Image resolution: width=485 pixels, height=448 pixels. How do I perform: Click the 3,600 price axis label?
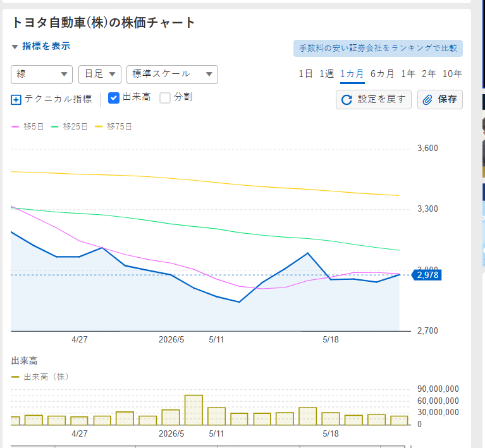[427, 148]
